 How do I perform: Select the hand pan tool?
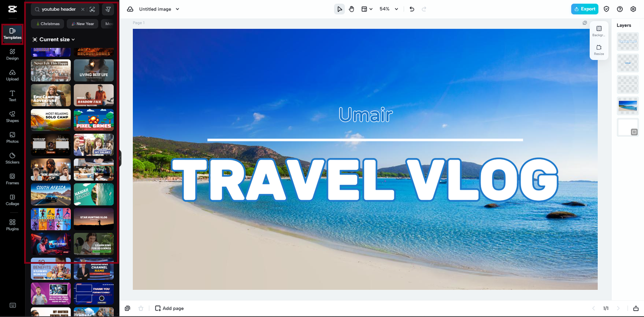pyautogui.click(x=352, y=9)
